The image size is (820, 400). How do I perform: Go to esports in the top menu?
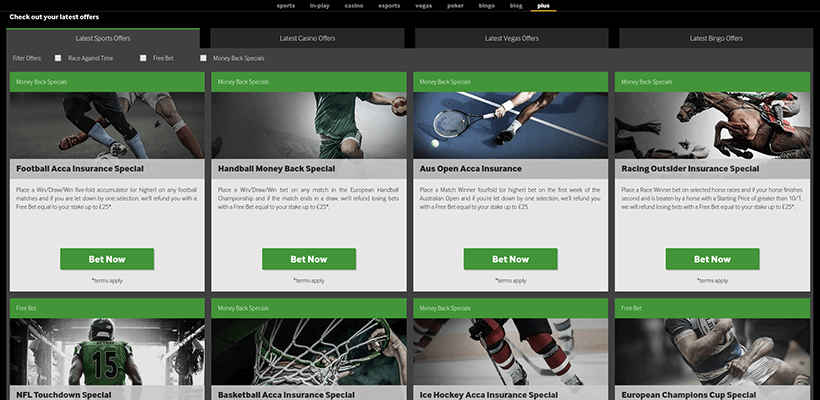(389, 6)
